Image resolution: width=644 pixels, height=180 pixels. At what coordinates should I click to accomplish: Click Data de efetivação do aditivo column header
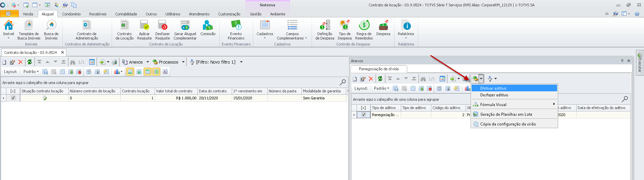click(603, 108)
